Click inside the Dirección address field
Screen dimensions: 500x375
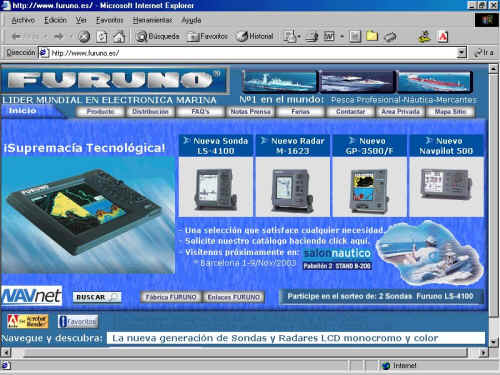coord(252,53)
